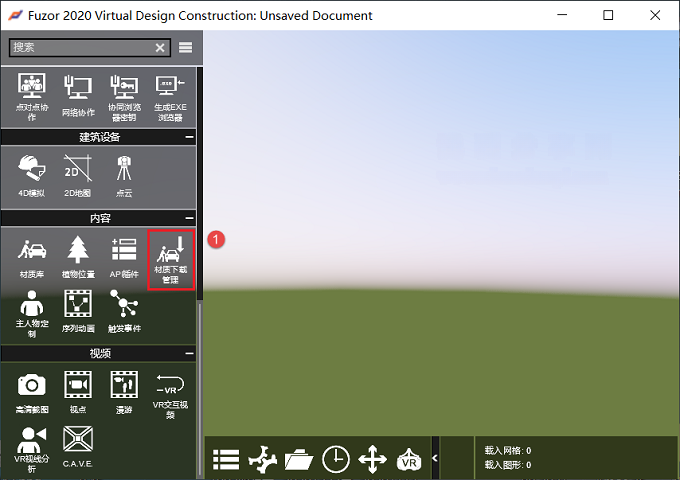Click into the 搜索 search field

click(82, 48)
